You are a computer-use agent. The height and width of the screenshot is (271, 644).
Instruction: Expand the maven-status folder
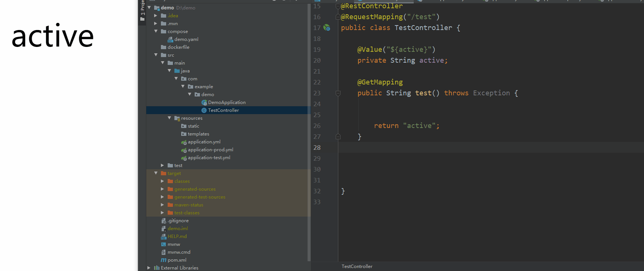pos(162,205)
